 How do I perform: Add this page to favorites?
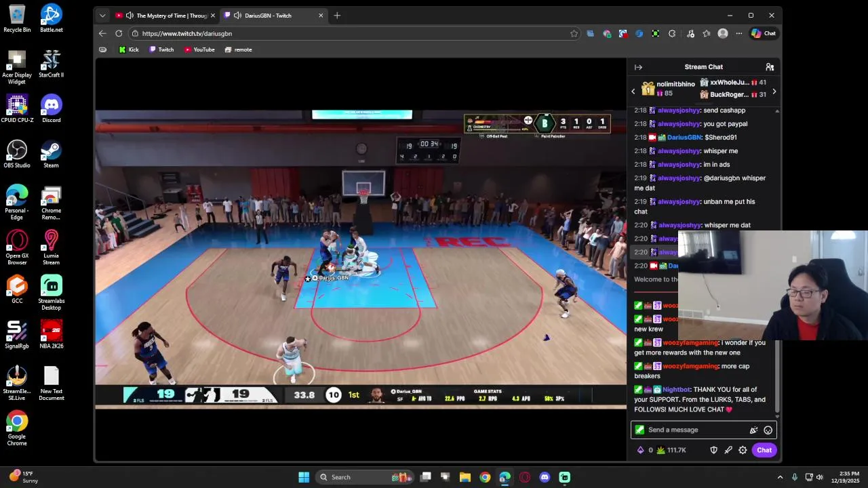[x=574, y=33]
